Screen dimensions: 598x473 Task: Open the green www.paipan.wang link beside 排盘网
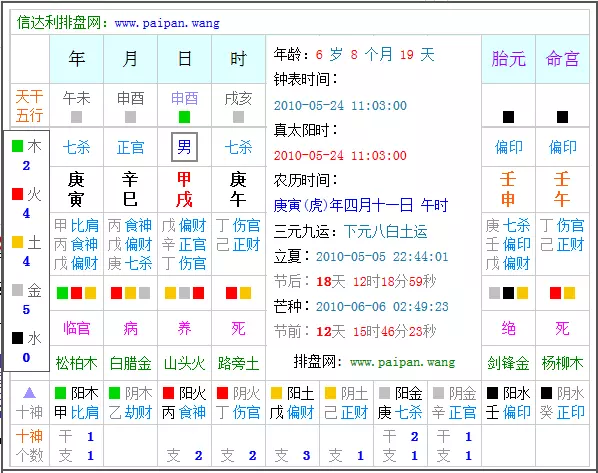point(402,362)
